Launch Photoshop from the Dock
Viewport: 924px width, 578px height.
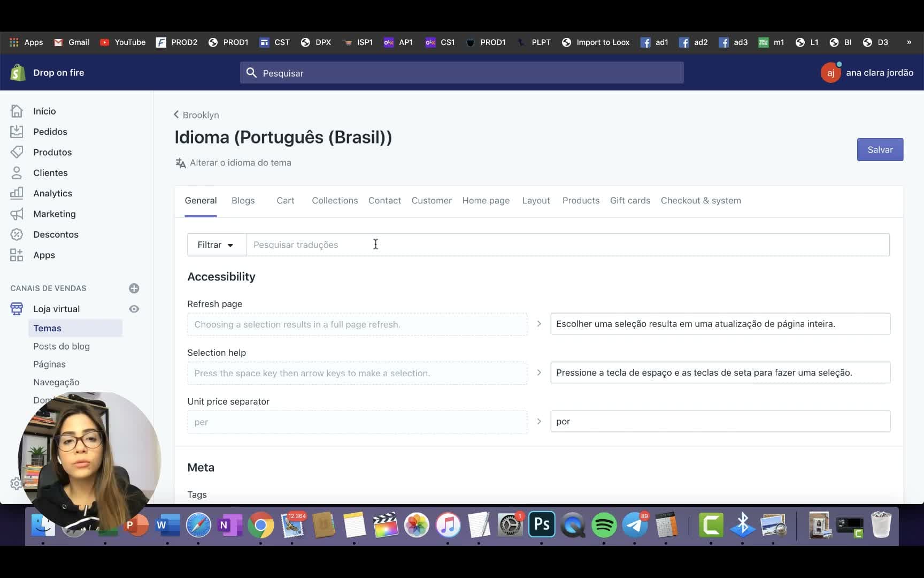coord(542,524)
